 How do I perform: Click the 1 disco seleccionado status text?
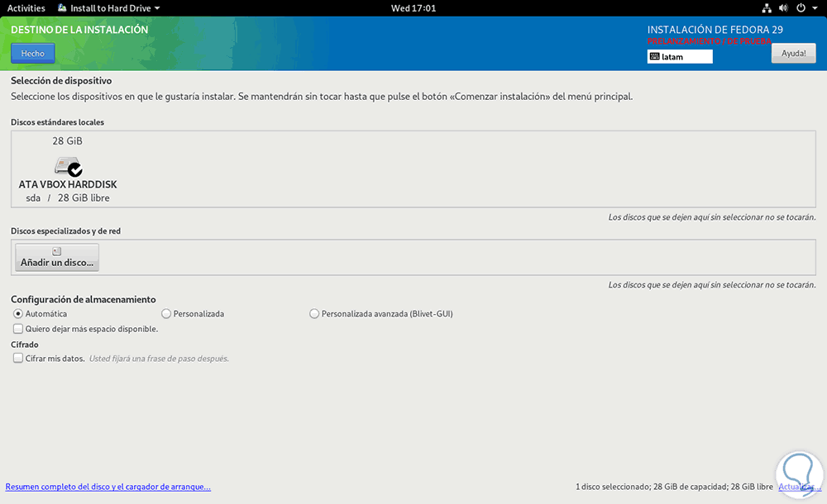tap(674, 487)
